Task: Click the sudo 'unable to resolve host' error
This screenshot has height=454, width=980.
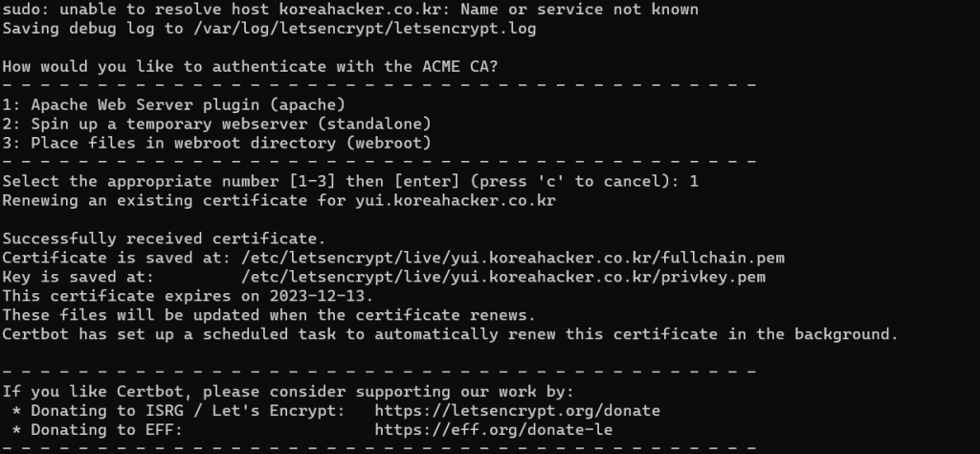Action: pyautogui.click(x=350, y=10)
